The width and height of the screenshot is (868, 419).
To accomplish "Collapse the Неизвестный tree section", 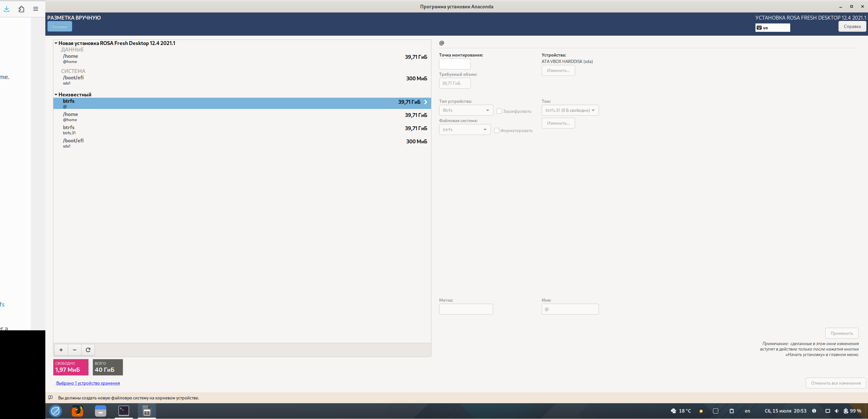I will (56, 95).
